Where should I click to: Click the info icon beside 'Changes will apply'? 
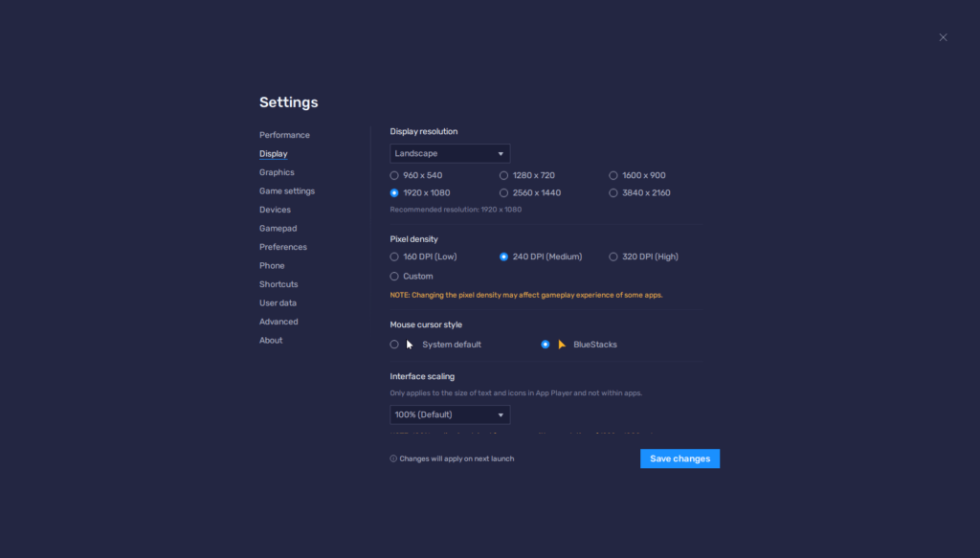pyautogui.click(x=393, y=458)
